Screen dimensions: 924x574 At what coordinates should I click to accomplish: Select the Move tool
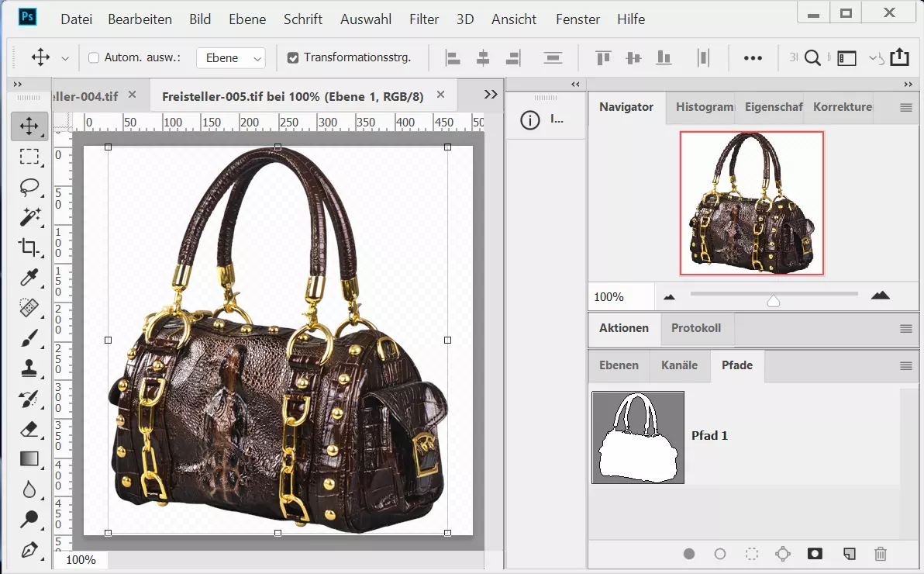29,126
